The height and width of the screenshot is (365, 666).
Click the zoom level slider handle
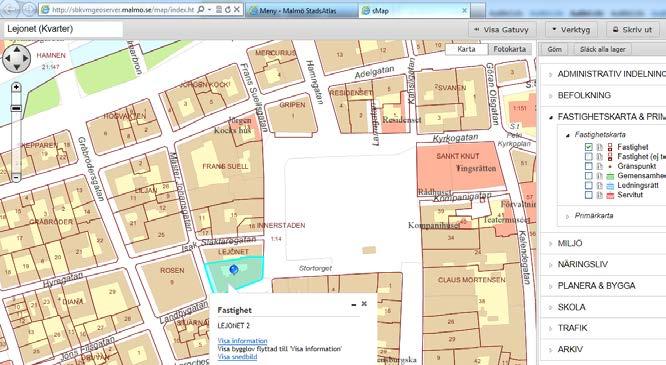16,109
